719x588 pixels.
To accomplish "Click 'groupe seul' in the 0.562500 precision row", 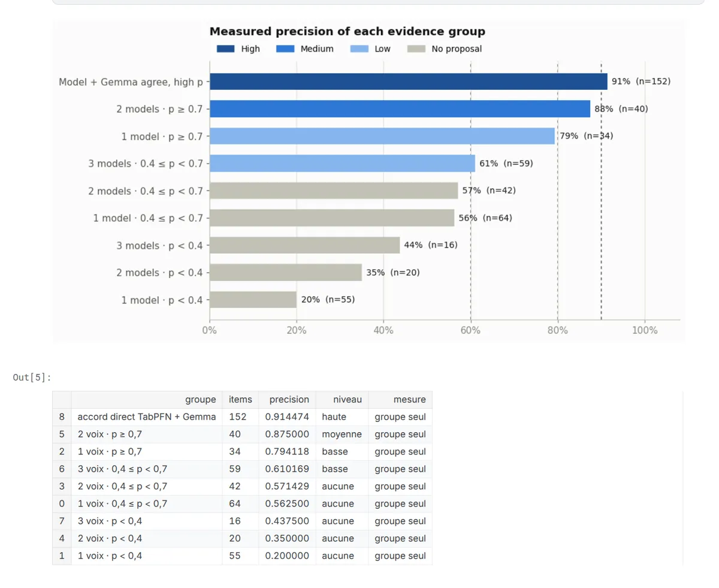I will point(400,504).
